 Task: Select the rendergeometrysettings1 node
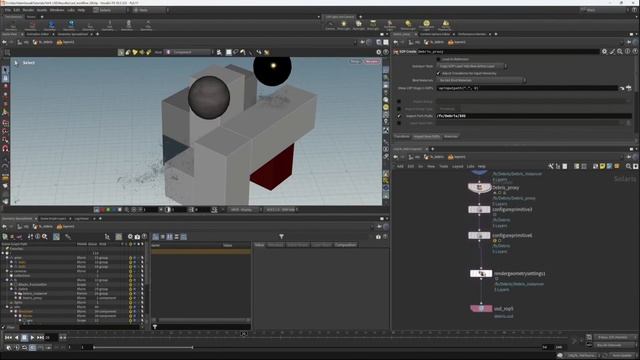click(x=481, y=273)
